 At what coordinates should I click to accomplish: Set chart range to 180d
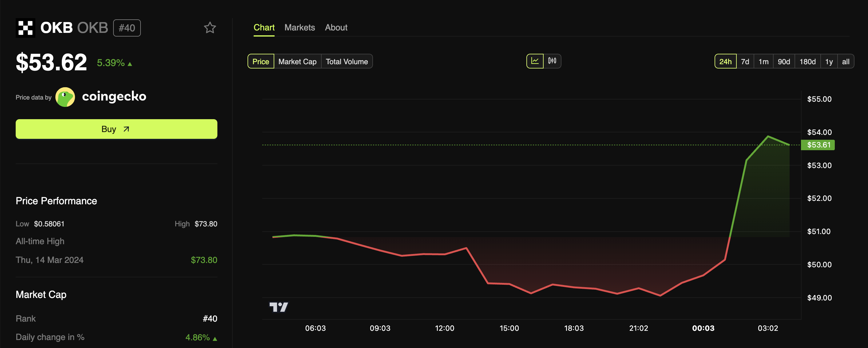click(807, 62)
